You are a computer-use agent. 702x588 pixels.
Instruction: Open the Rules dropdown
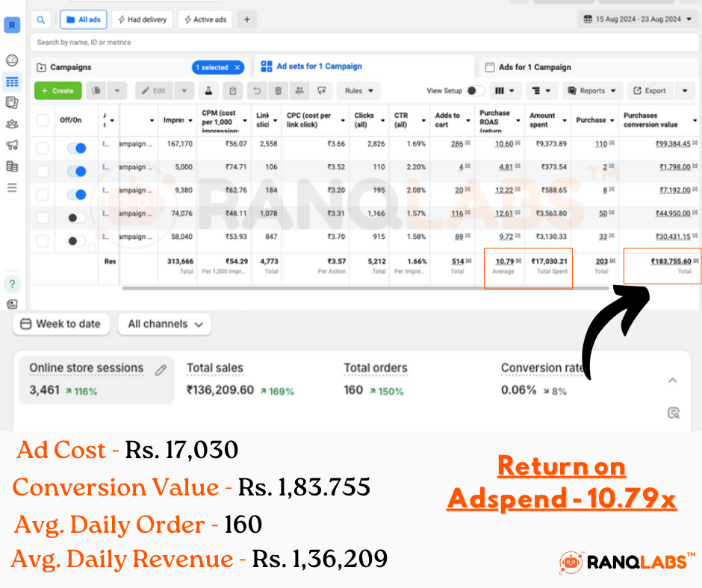[358, 91]
